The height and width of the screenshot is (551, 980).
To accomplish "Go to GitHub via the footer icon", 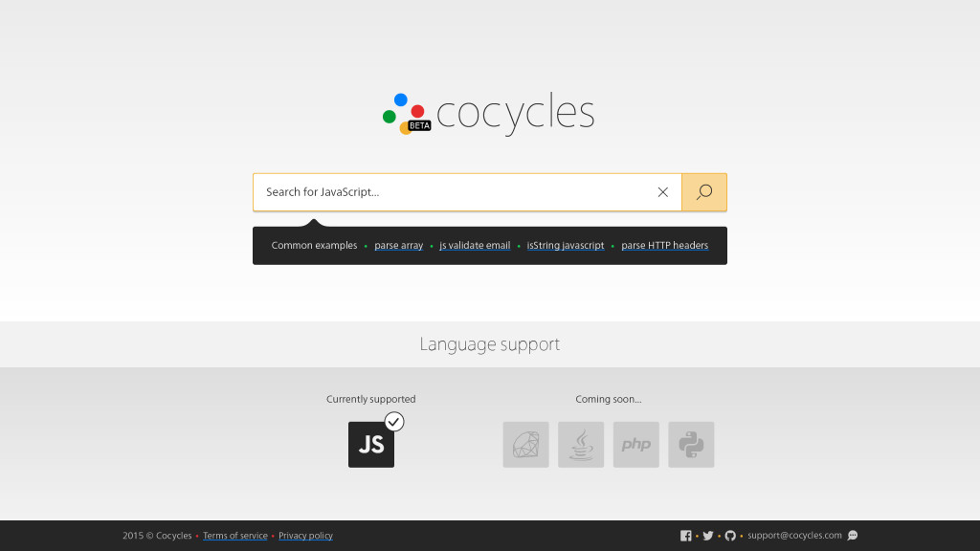I will pos(730,536).
